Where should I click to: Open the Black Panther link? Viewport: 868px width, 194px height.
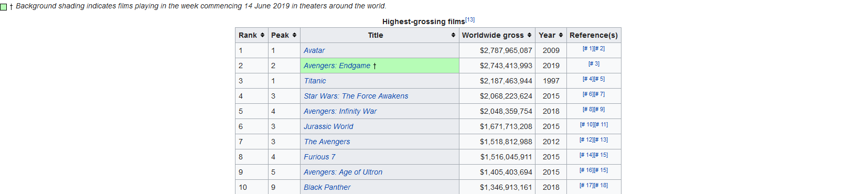(327, 187)
